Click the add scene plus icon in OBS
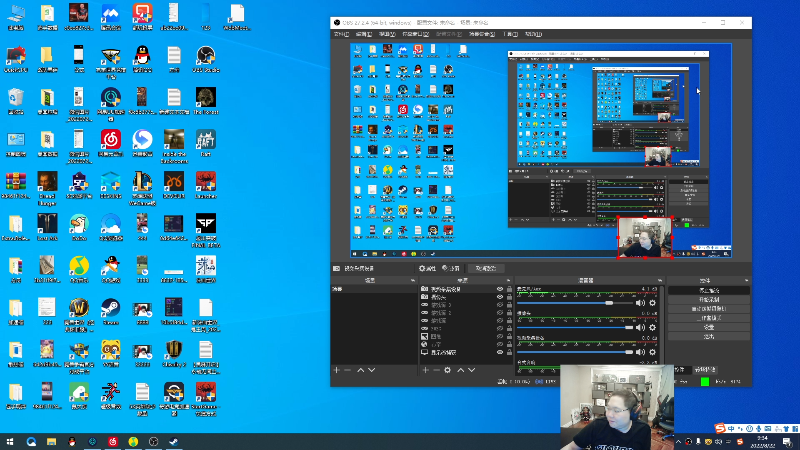 click(x=336, y=370)
